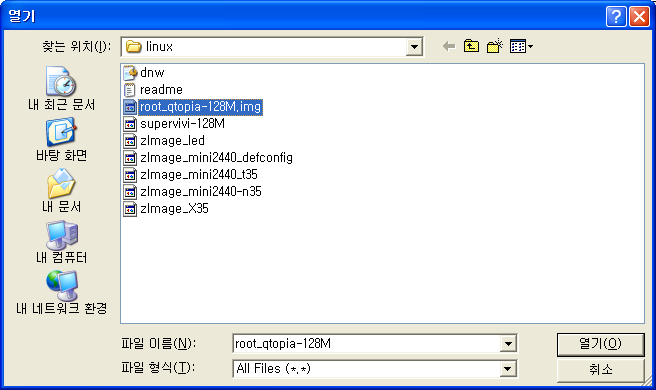
Task: Select the file name readme
Action: (x=161, y=90)
